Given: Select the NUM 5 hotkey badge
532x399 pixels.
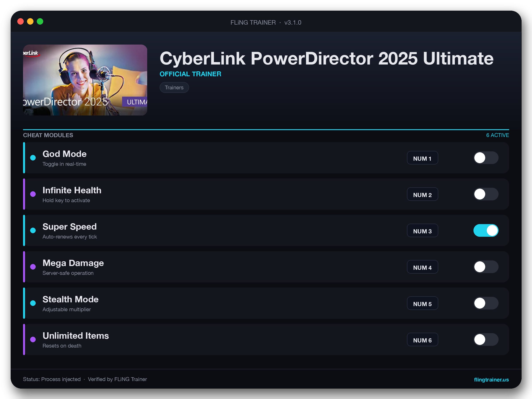Looking at the screenshot, I should tap(422, 303).
